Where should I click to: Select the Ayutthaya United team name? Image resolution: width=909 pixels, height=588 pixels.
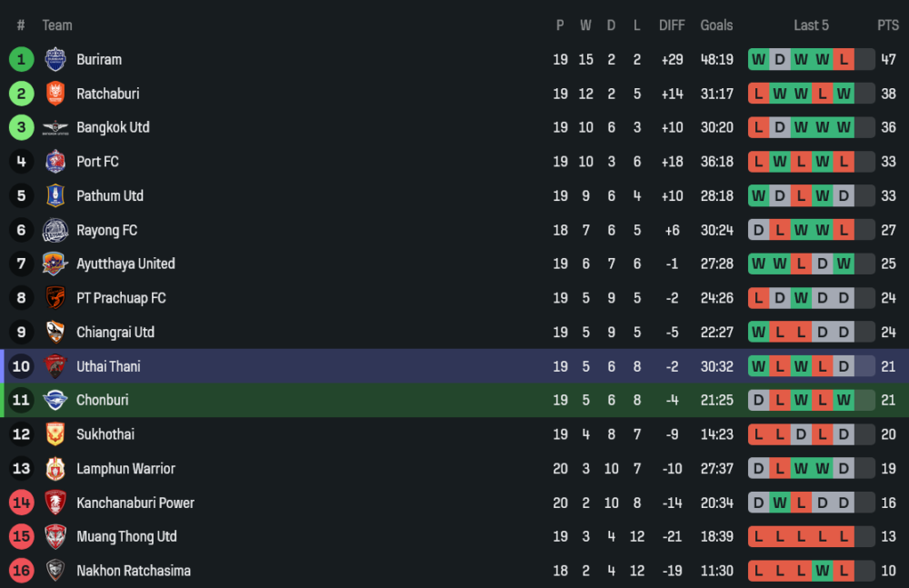(x=125, y=264)
